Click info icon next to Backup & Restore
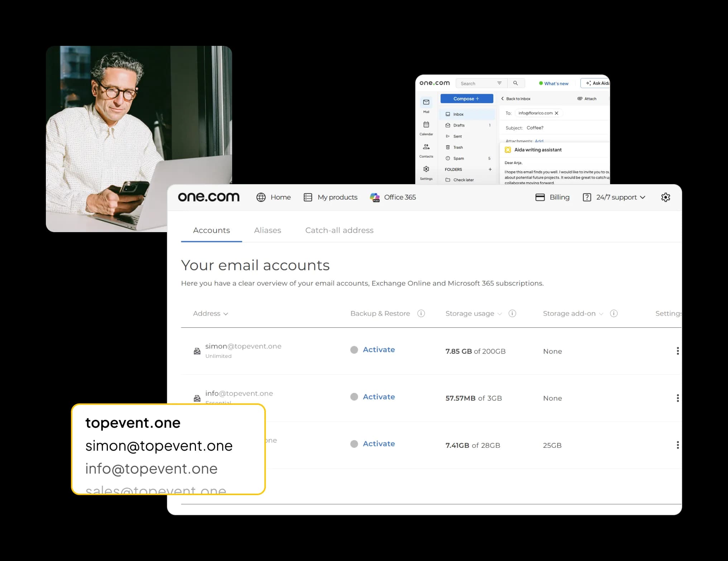Screen dimensions: 728x561 click(421, 313)
